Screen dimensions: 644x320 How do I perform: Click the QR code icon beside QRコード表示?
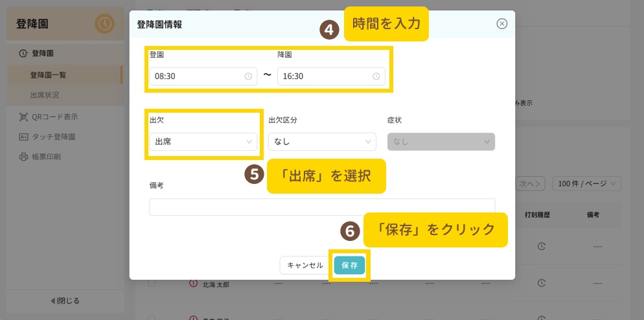(x=24, y=117)
